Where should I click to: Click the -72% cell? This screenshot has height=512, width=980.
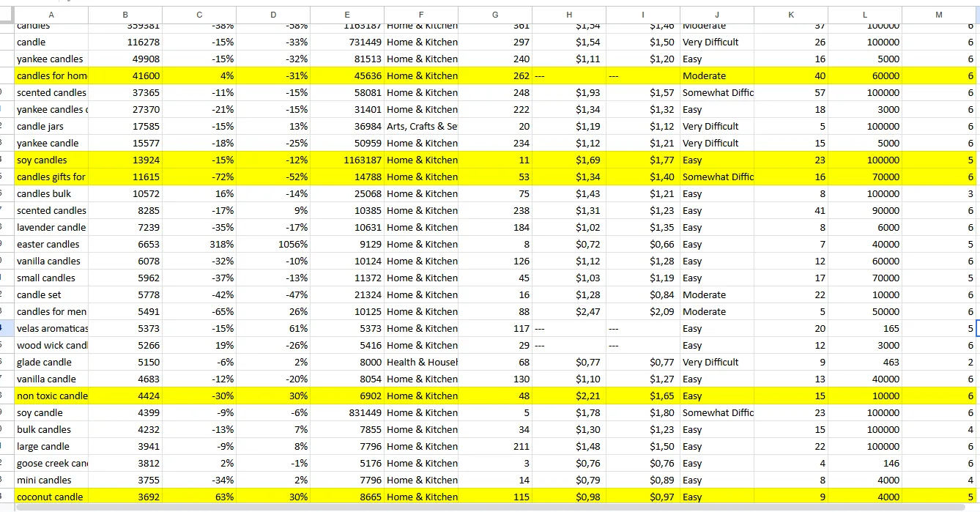(199, 177)
